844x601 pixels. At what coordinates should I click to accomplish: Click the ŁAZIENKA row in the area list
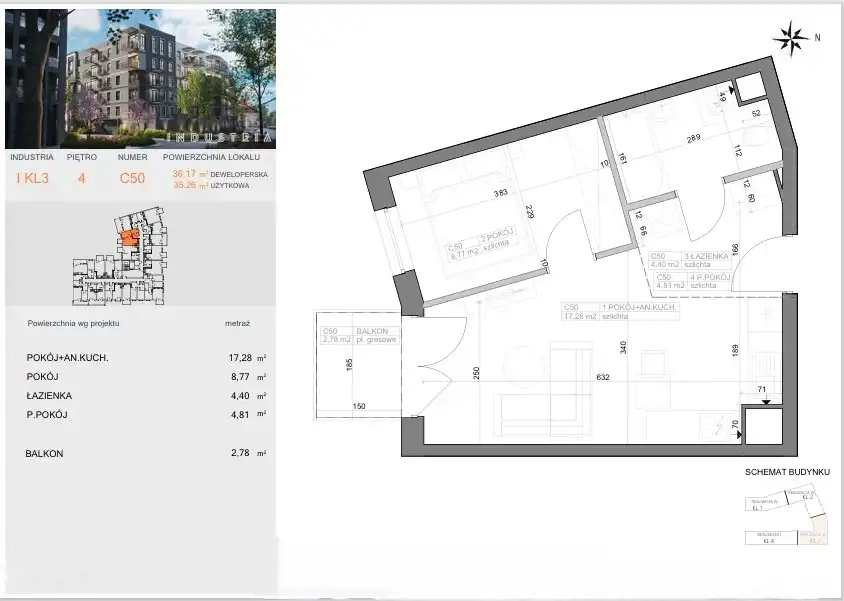click(x=145, y=396)
